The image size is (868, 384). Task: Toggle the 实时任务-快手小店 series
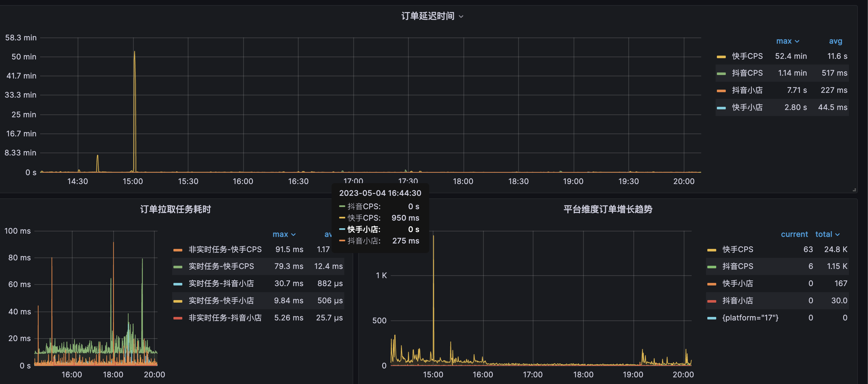pos(221,300)
